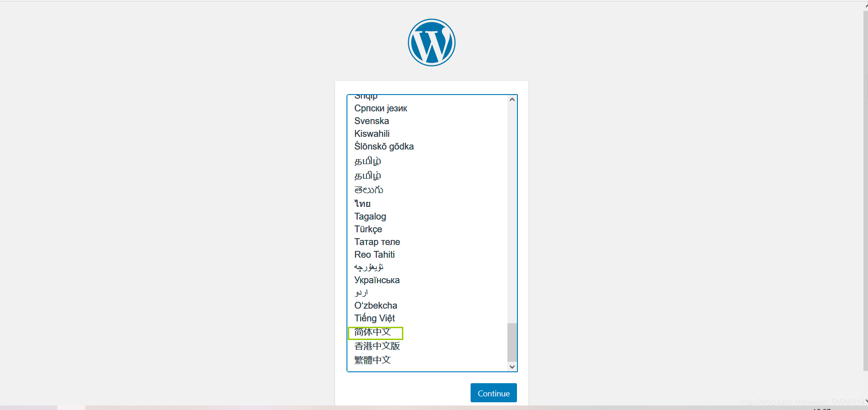Select Українська language
Screen dimensions: 868x410
click(377, 280)
